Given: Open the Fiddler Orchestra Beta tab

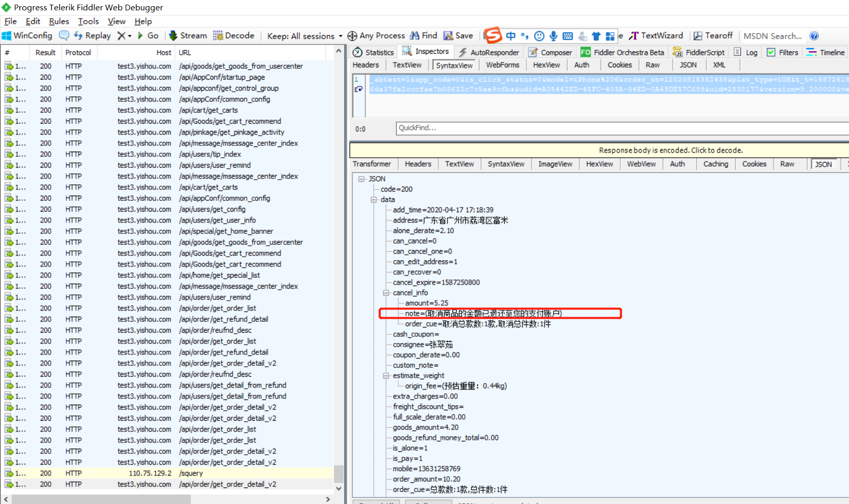Looking at the screenshot, I should tap(623, 52).
